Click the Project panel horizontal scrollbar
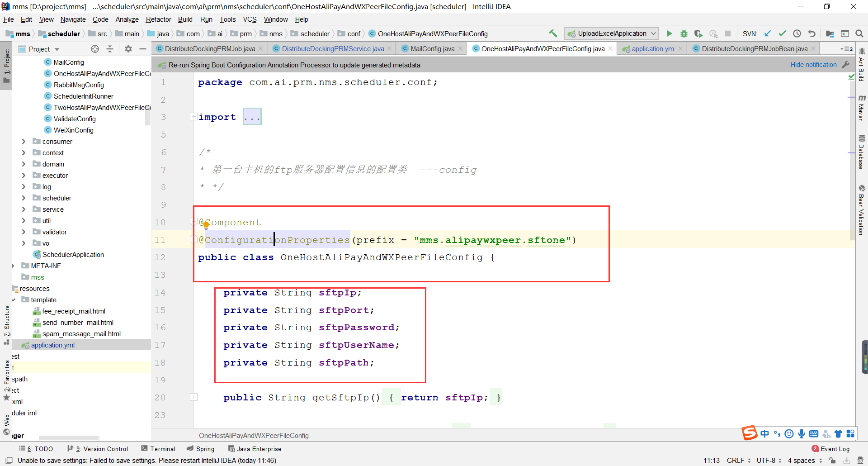 click(x=69, y=437)
